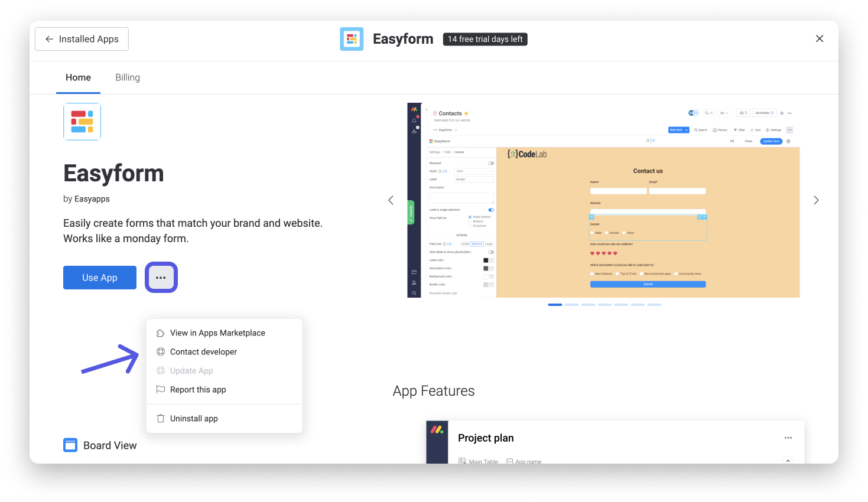
Task: Toggle the three-dots more options button
Action: [x=161, y=278]
